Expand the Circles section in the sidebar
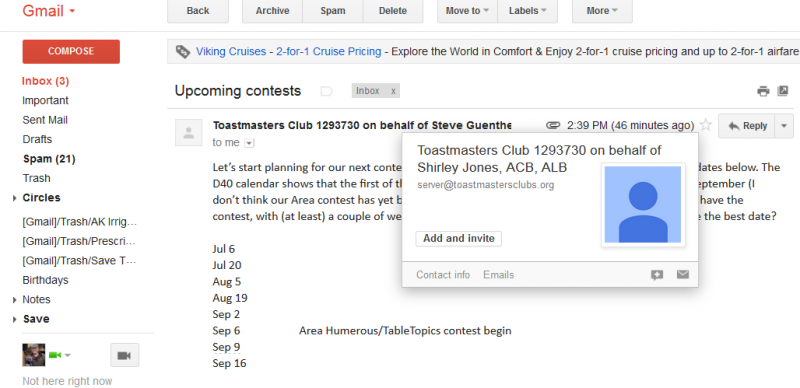Viewport: 800px width, 388px height. tap(14, 198)
